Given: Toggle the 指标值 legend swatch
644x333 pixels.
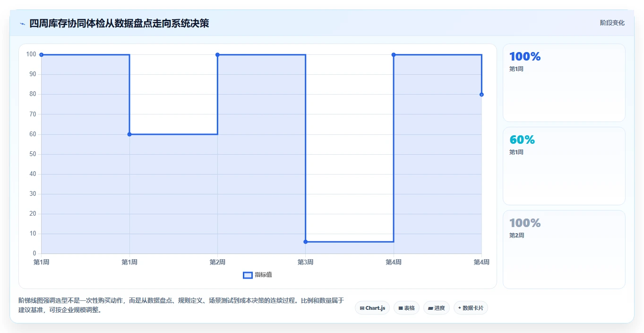Looking at the screenshot, I should [x=248, y=275].
